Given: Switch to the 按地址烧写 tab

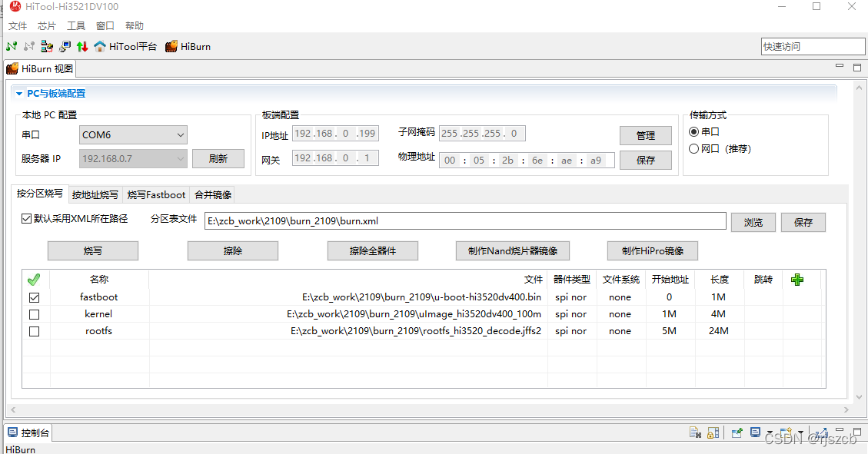Looking at the screenshot, I should click(95, 194).
